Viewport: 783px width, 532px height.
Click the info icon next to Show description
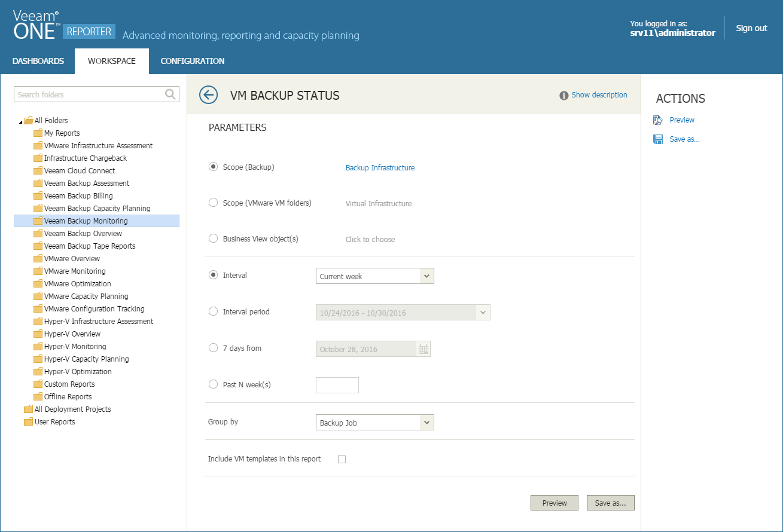(x=563, y=95)
